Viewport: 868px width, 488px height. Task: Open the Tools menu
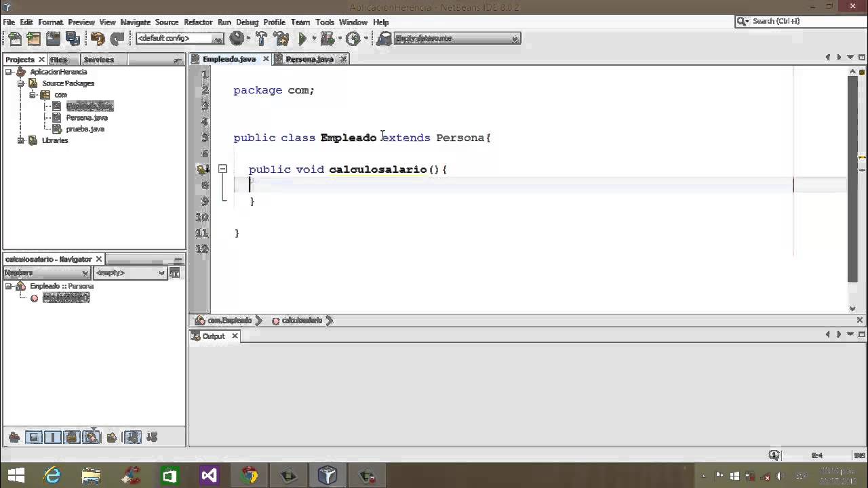pyautogui.click(x=325, y=22)
